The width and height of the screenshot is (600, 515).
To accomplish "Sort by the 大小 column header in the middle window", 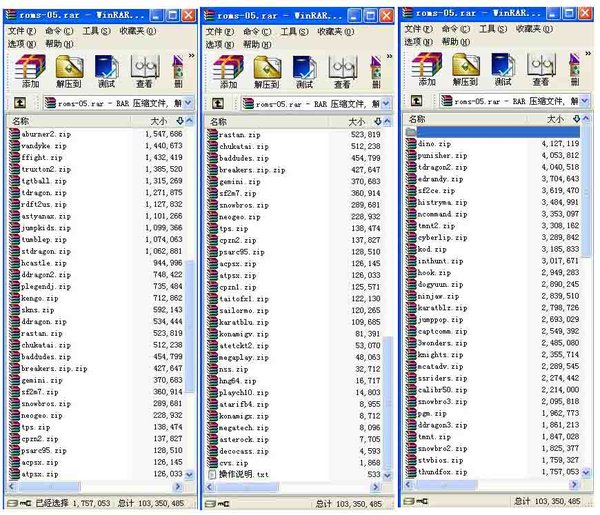I will pos(356,122).
